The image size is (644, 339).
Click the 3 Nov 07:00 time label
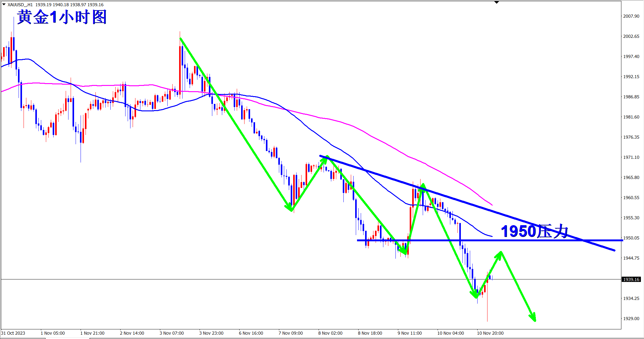171,333
